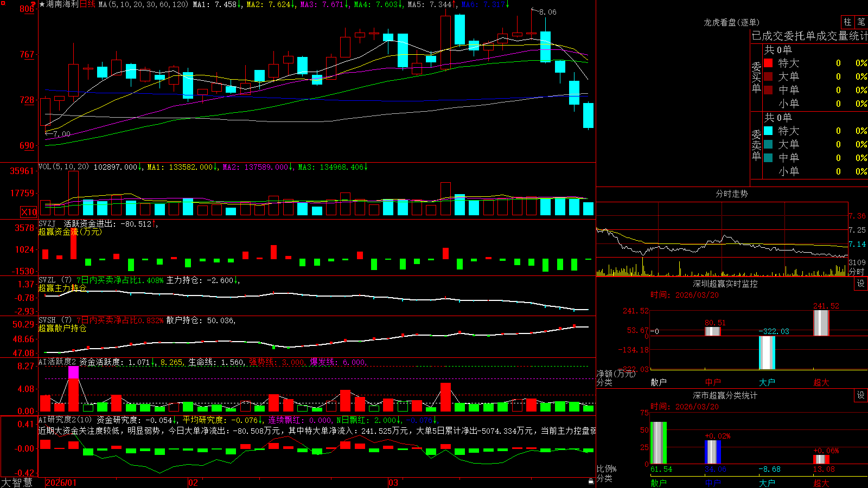Click the 7.00 low price annotation

61,134
